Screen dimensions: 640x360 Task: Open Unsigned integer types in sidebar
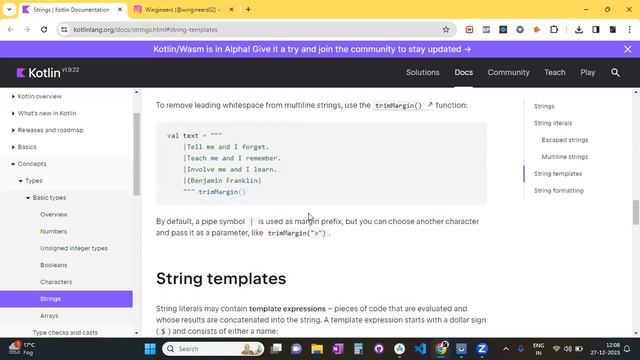tap(74, 248)
